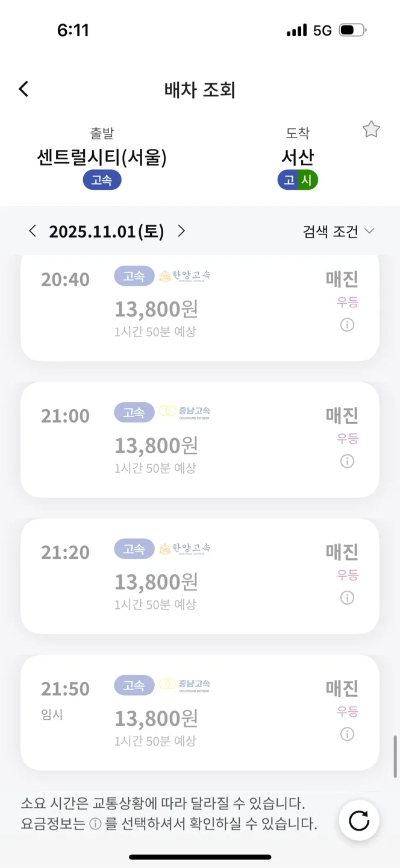This screenshot has width=400, height=868.
Task: Tap the 고속 badge under departure
Action: pos(102,180)
